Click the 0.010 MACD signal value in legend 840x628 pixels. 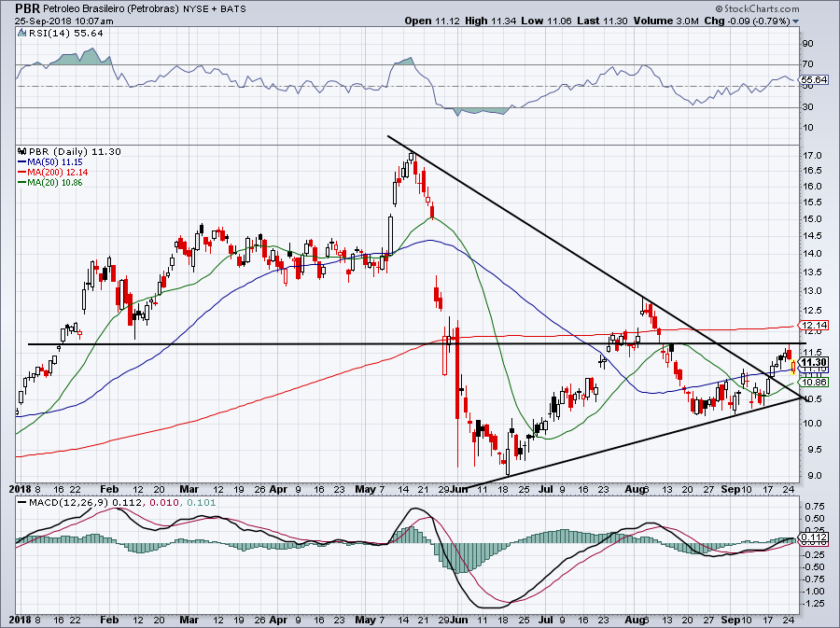pyautogui.click(x=163, y=502)
